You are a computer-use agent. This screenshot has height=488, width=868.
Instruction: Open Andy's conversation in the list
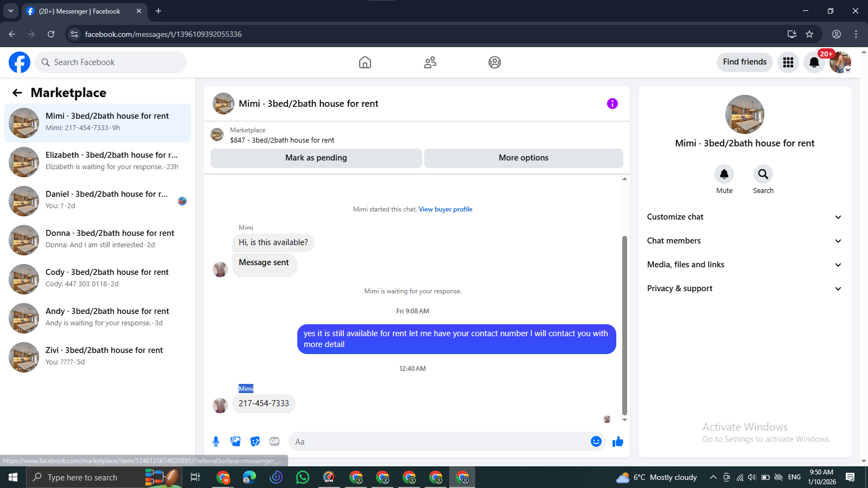[98, 318]
